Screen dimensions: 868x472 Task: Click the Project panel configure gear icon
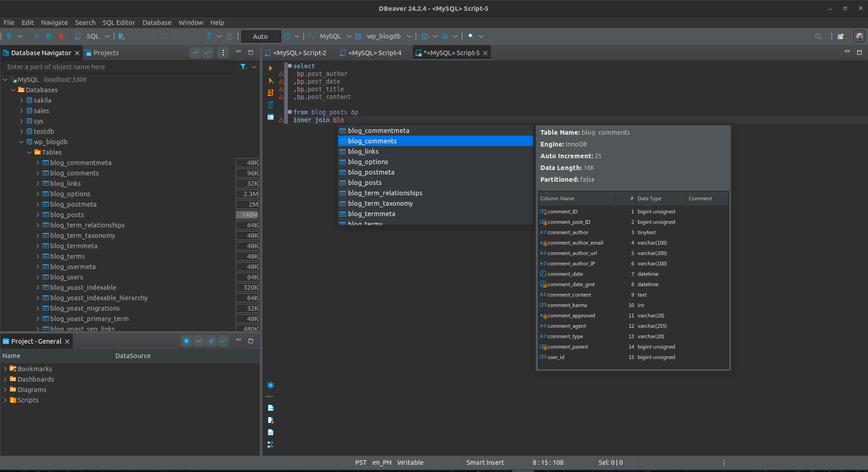(186, 341)
